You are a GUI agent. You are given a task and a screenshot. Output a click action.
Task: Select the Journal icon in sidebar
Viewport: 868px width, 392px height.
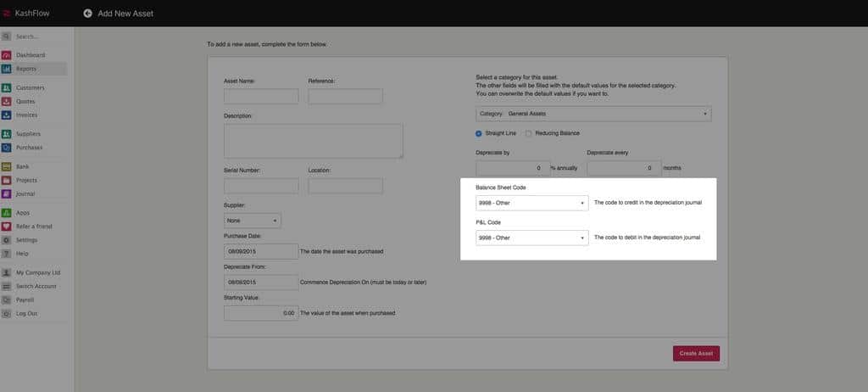[x=7, y=193]
